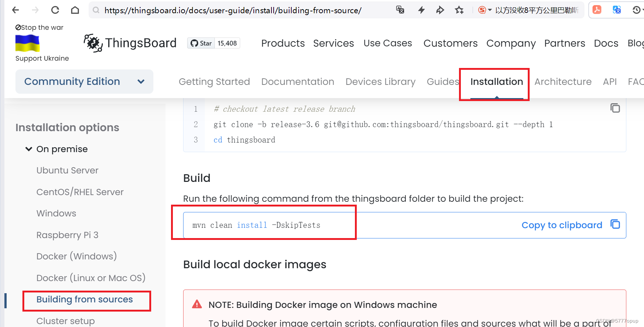Open the Customers menu item
This screenshot has height=327, width=644.
451,43
